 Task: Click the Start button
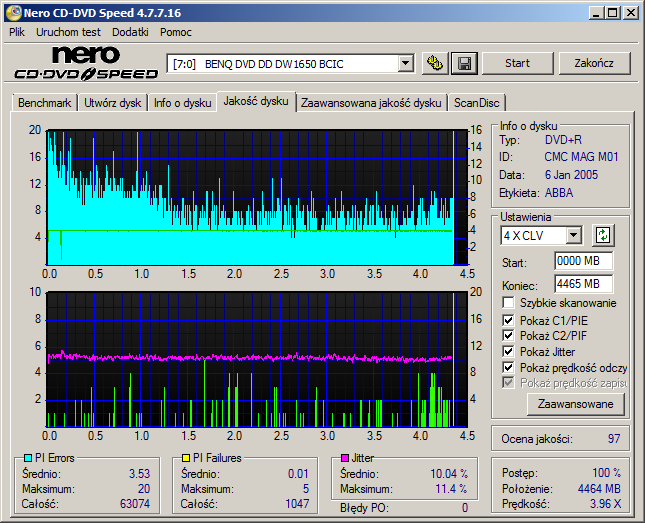(x=517, y=63)
